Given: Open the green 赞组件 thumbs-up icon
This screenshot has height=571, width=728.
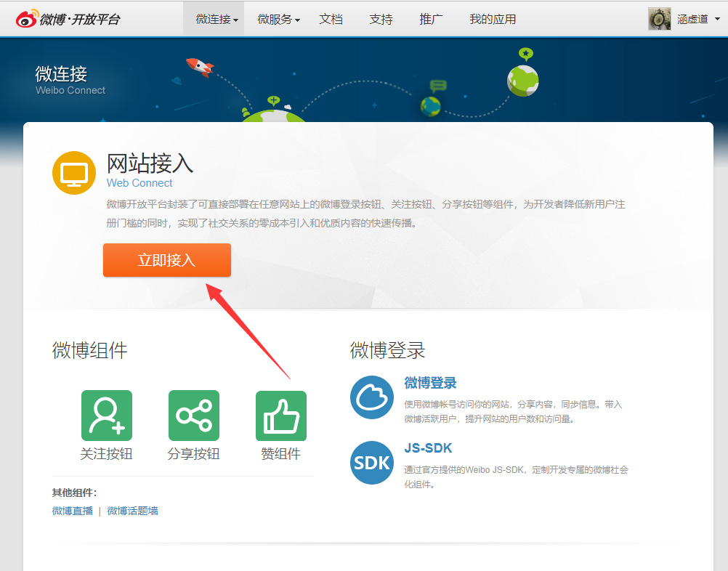Looking at the screenshot, I should 281,416.
